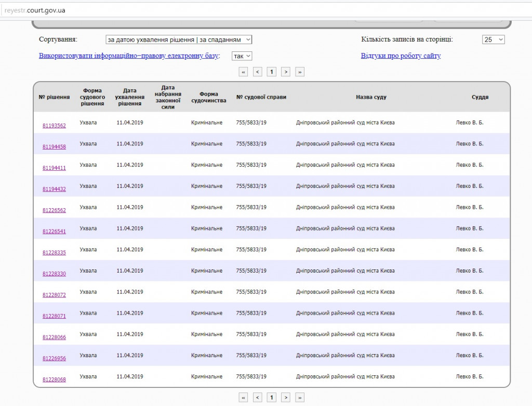
Task: Open the 'Відгуки про роботу сайту' link
Action: (401, 56)
